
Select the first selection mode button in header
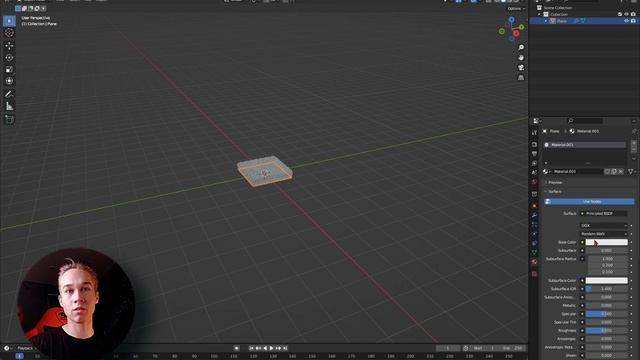click(x=18, y=8)
